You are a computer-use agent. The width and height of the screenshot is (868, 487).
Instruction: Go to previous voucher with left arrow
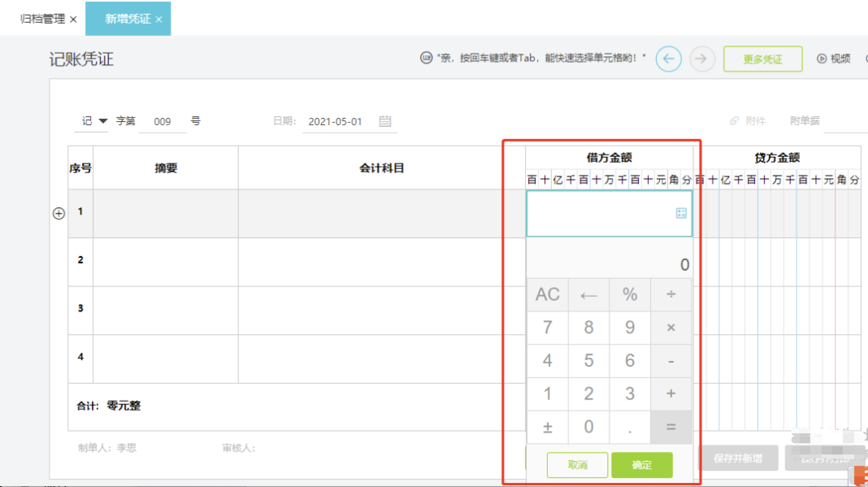click(x=668, y=59)
